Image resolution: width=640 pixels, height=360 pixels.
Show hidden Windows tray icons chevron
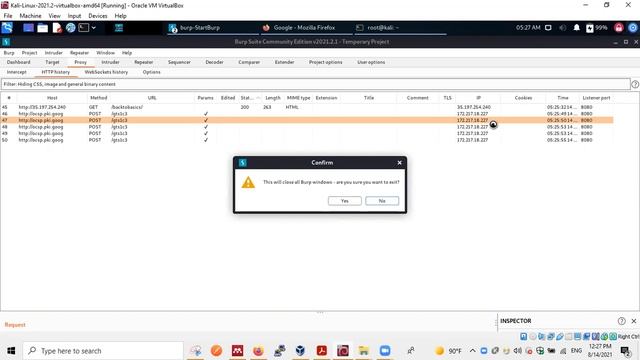[x=472, y=351]
